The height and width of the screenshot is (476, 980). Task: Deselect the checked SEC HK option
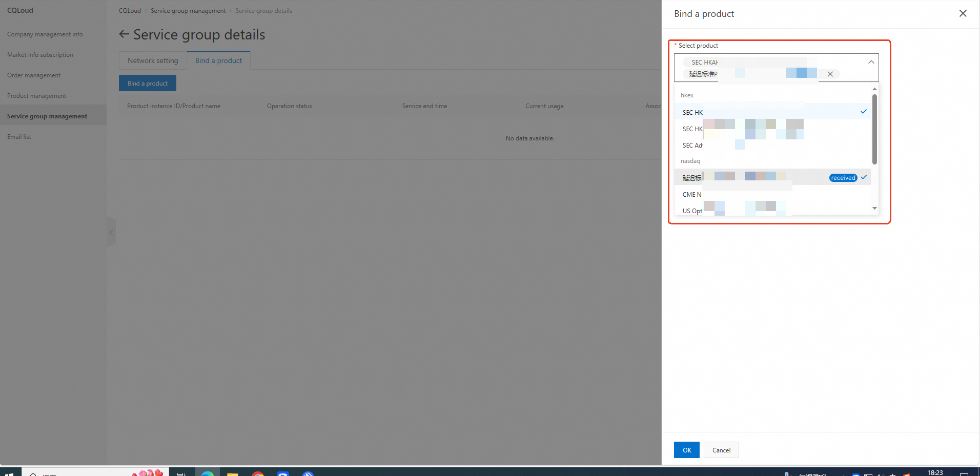click(x=772, y=112)
